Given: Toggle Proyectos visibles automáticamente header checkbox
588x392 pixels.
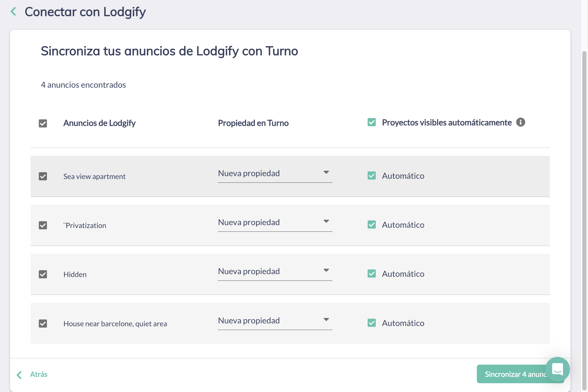Looking at the screenshot, I should point(372,122).
